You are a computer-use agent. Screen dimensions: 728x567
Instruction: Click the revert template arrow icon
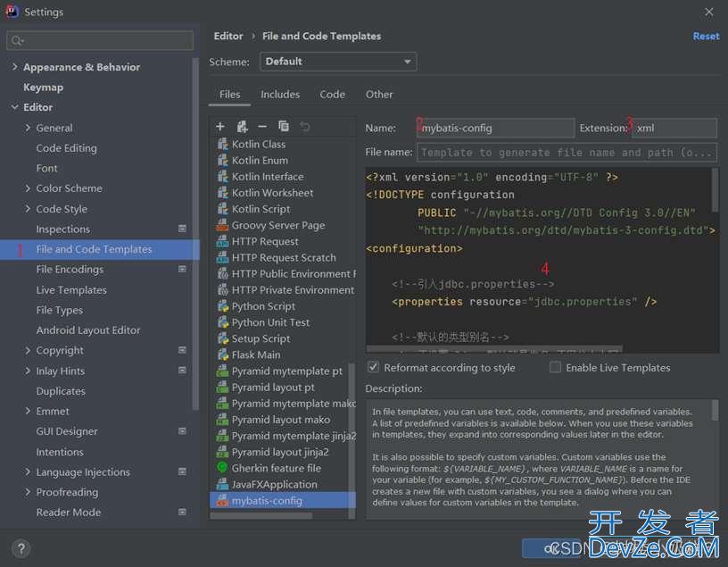[x=304, y=127]
